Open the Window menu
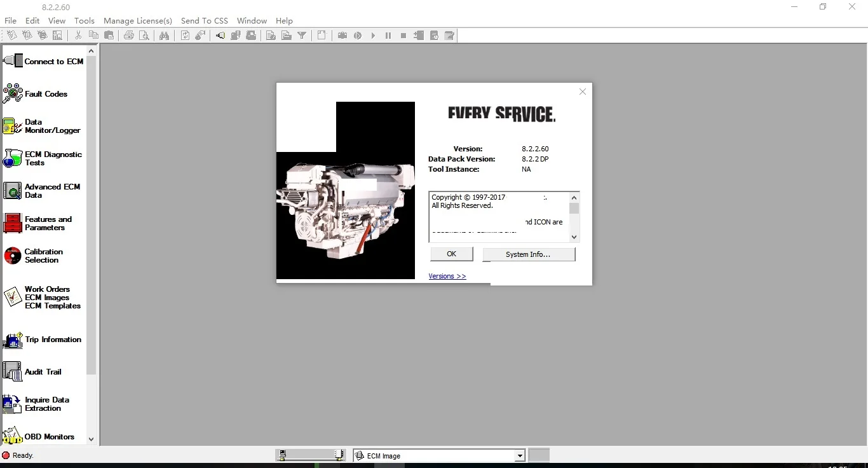The image size is (868, 468). [x=252, y=20]
